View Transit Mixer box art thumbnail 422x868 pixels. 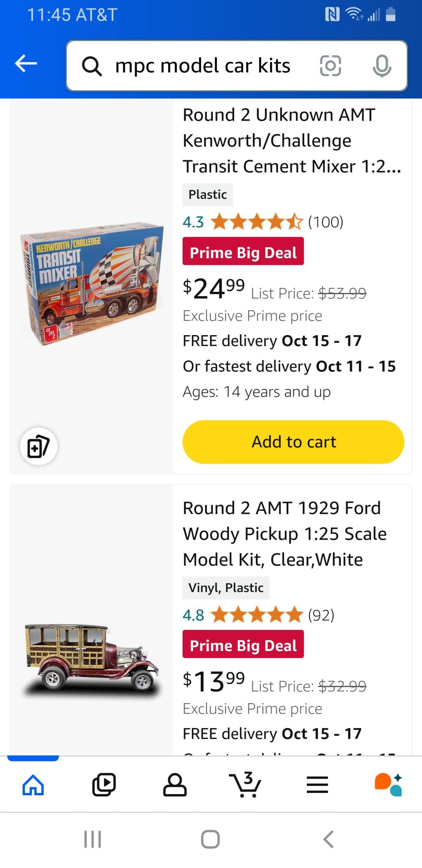(92, 284)
